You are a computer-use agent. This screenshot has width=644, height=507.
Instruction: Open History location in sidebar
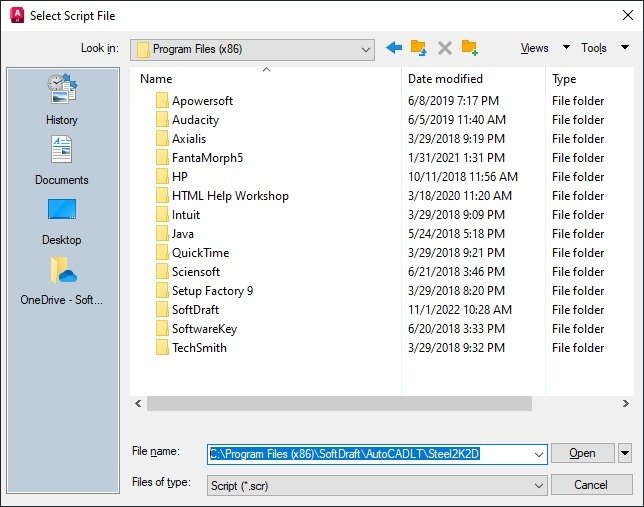[62, 100]
